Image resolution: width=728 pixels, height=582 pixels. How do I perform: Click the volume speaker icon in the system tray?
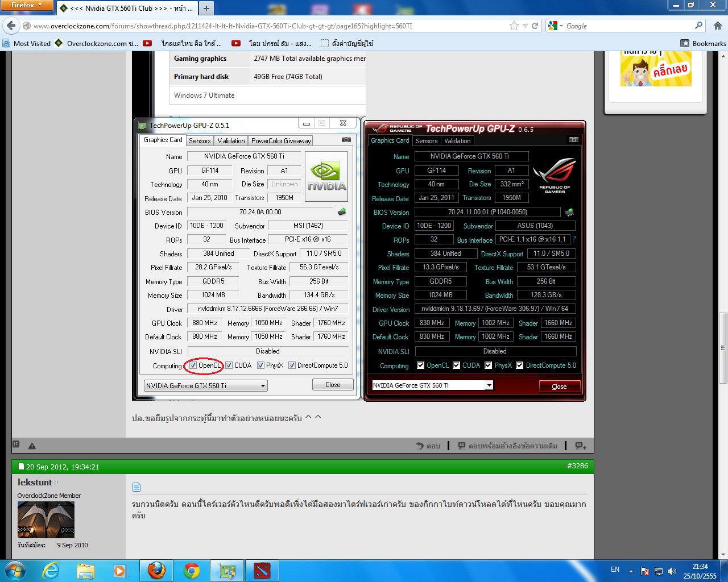tap(672, 571)
